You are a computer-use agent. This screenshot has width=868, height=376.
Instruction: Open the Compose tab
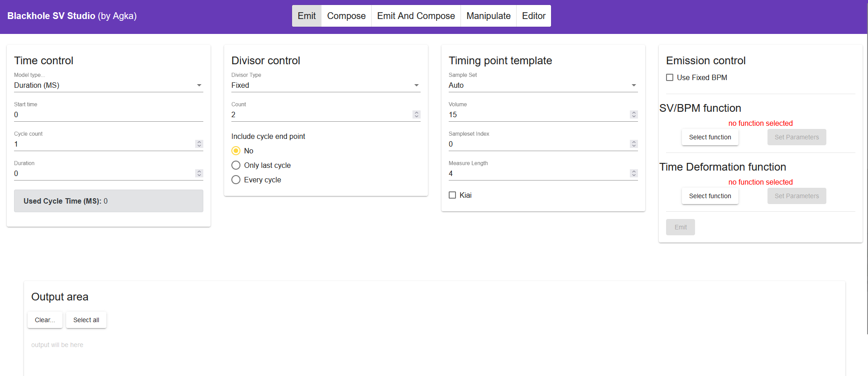346,16
